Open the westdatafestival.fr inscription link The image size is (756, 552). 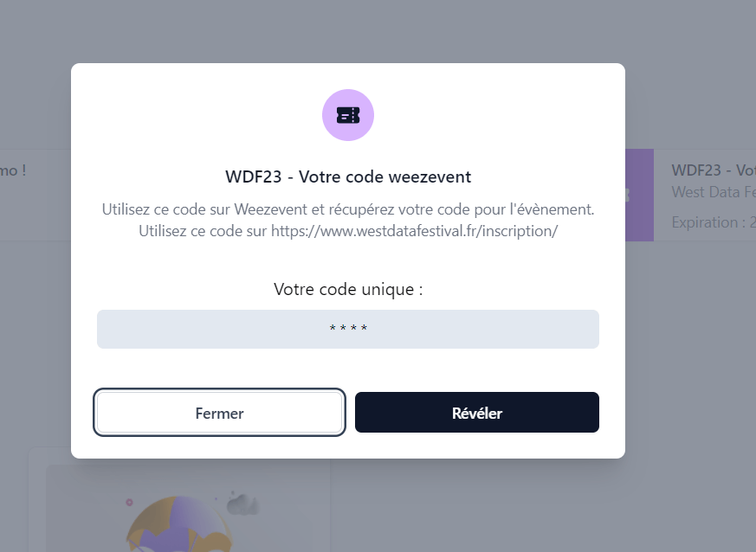click(414, 231)
